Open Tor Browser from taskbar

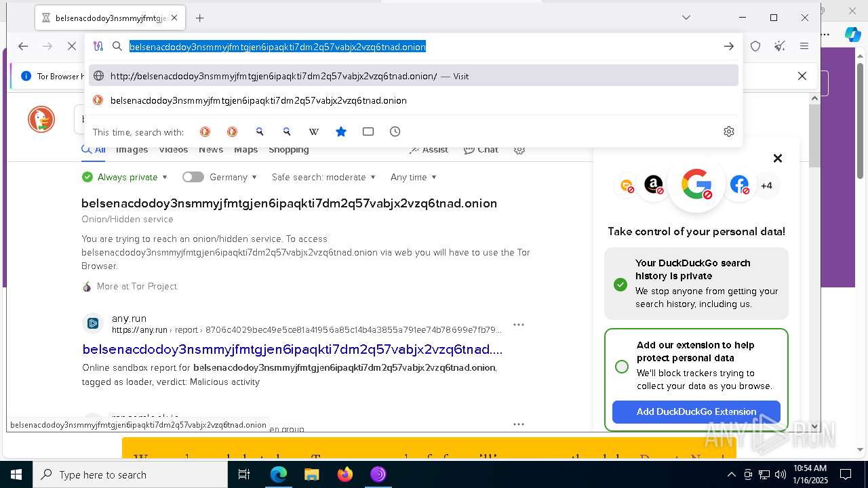pos(378,474)
